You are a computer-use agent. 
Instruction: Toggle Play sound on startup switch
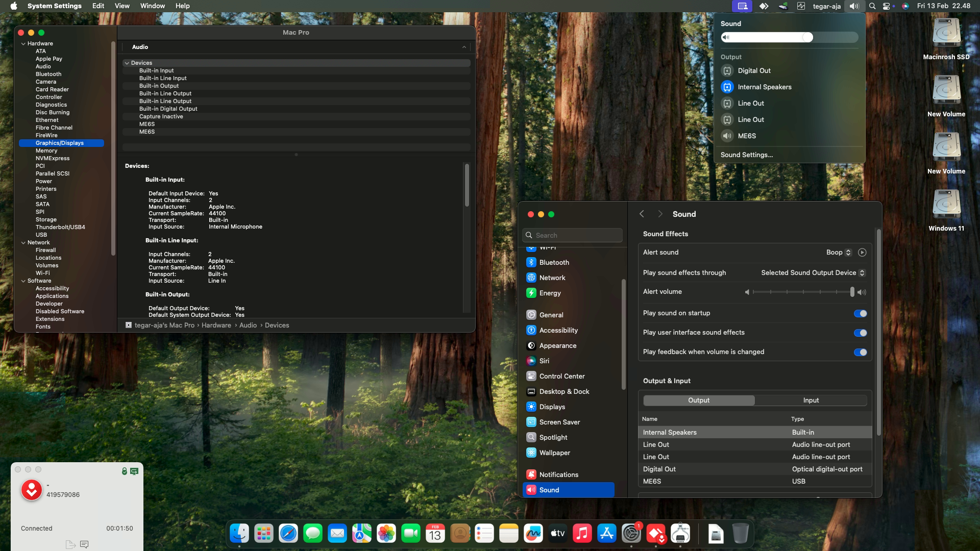(860, 313)
